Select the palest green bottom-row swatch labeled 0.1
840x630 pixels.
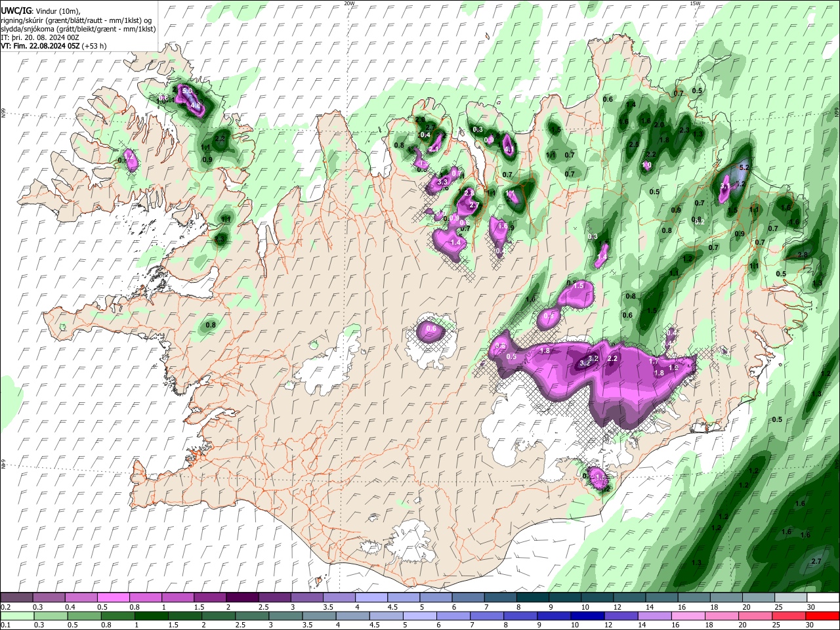click(17, 616)
